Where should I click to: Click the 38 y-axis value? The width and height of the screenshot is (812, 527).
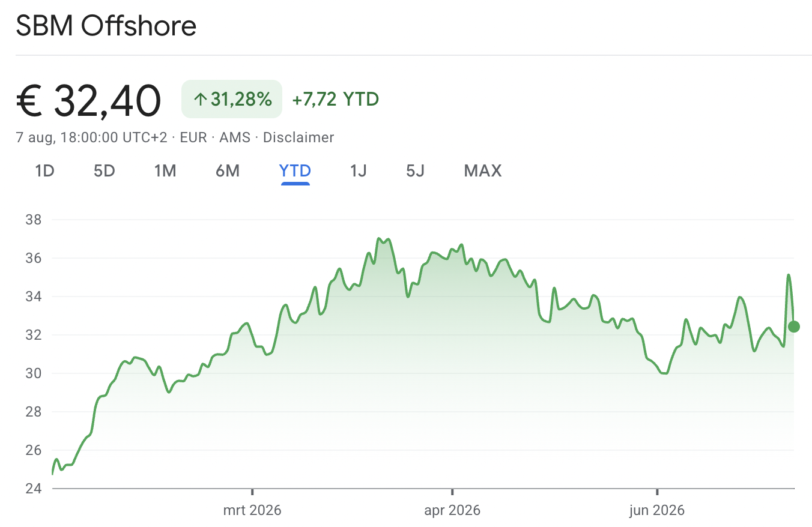pyautogui.click(x=33, y=220)
